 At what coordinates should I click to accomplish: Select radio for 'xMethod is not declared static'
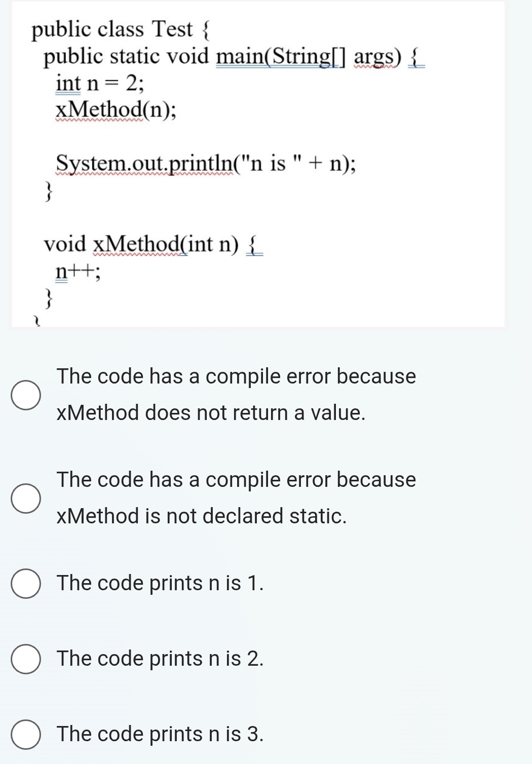(26, 499)
